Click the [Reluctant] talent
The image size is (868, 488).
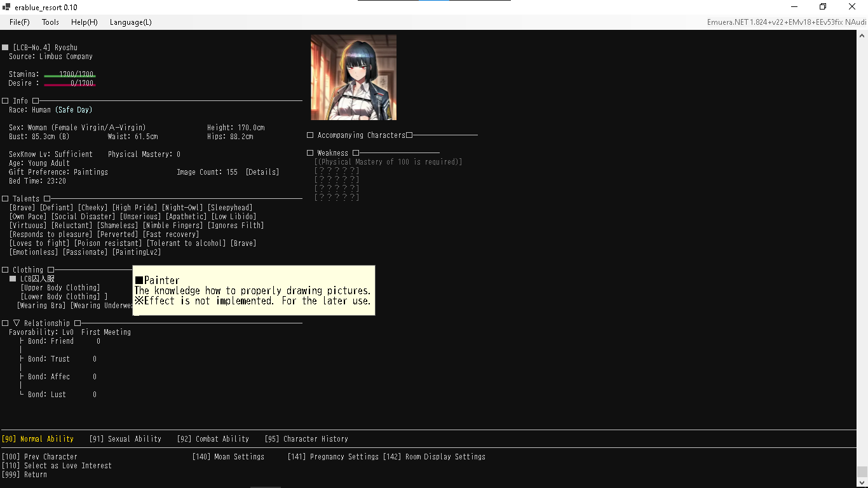point(72,226)
